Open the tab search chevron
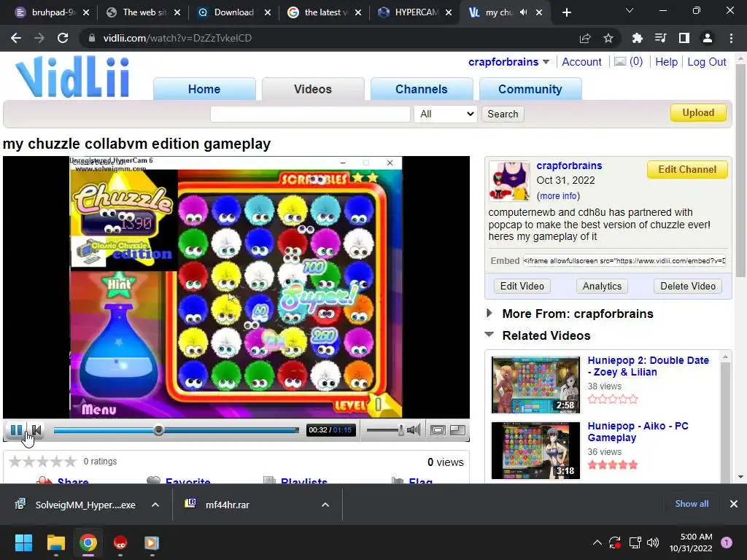Viewport: 747px width, 560px height. pos(630,10)
